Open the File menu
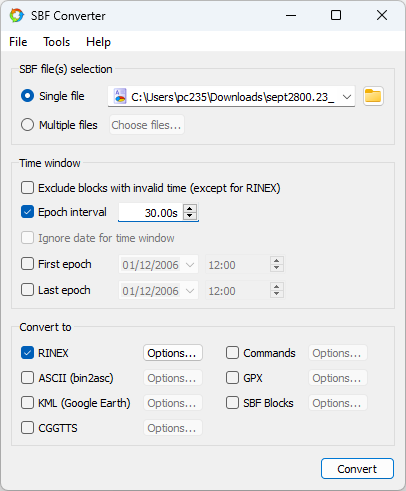The width and height of the screenshot is (406, 491). [18, 42]
